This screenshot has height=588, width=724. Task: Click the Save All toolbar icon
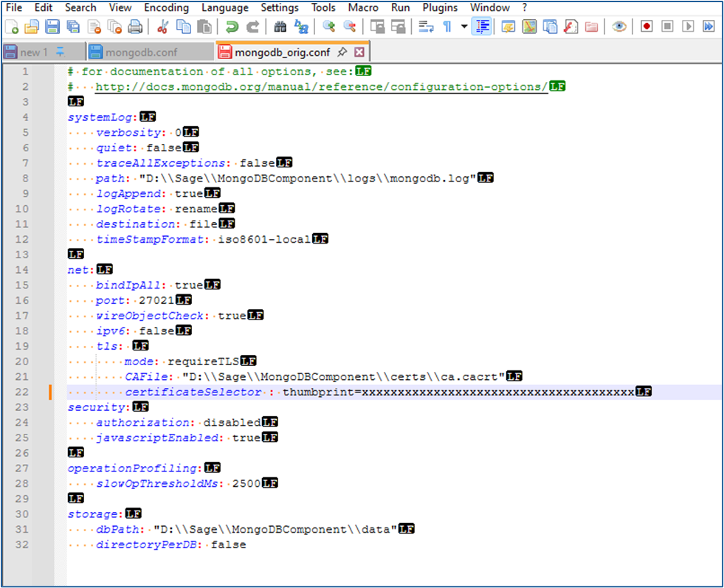click(73, 27)
